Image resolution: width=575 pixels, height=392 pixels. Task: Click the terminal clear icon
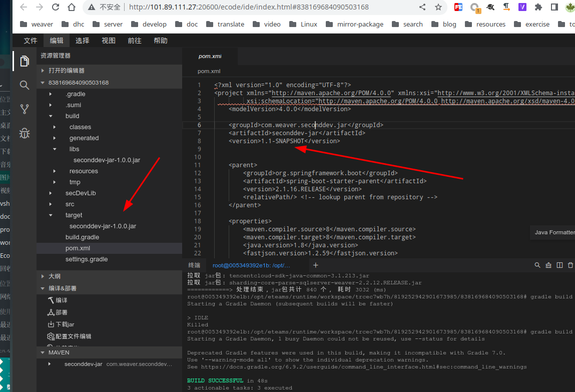pyautogui.click(x=548, y=265)
